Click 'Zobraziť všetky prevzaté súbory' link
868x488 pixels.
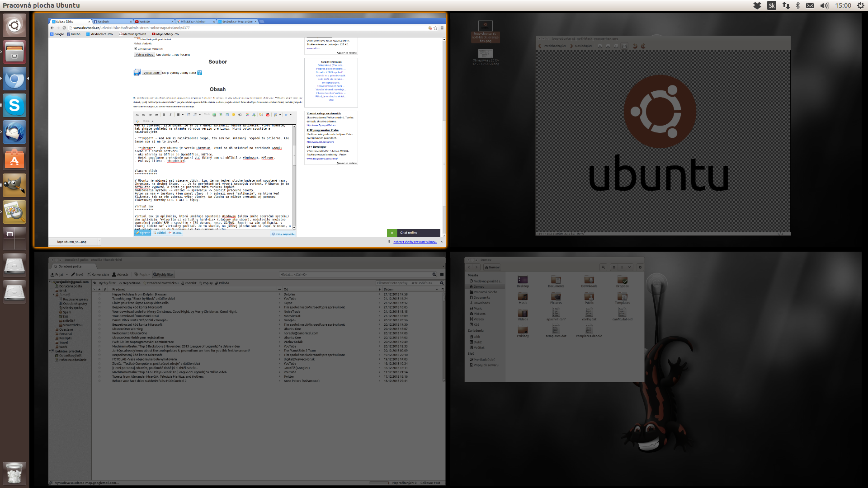click(415, 242)
